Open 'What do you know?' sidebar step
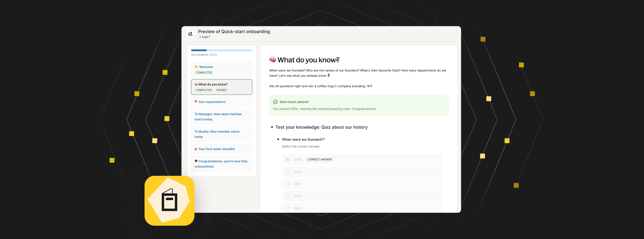This screenshot has height=239, width=644. (213, 84)
